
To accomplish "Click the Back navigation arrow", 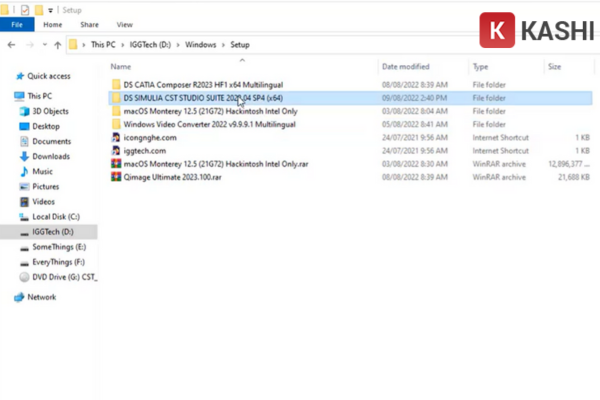I will [10, 45].
